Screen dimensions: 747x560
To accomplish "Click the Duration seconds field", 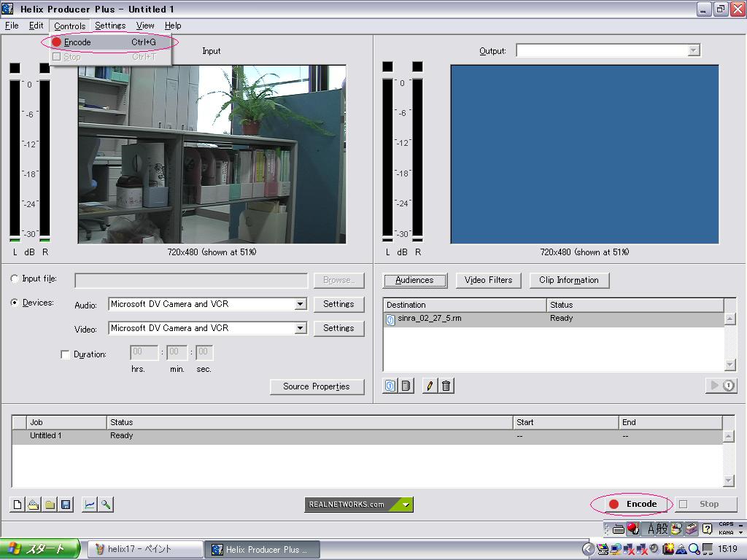I will click(x=204, y=352).
